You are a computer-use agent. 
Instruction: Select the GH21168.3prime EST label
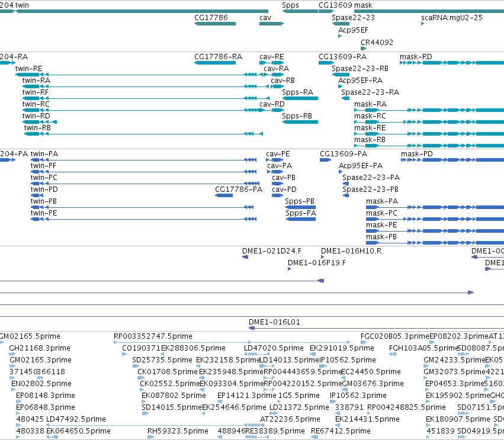pos(40,348)
